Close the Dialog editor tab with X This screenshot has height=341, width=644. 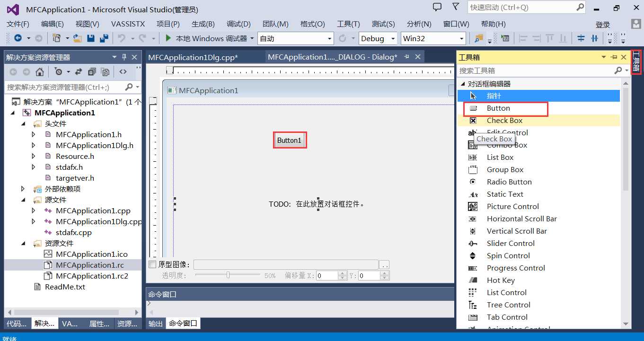pos(418,57)
